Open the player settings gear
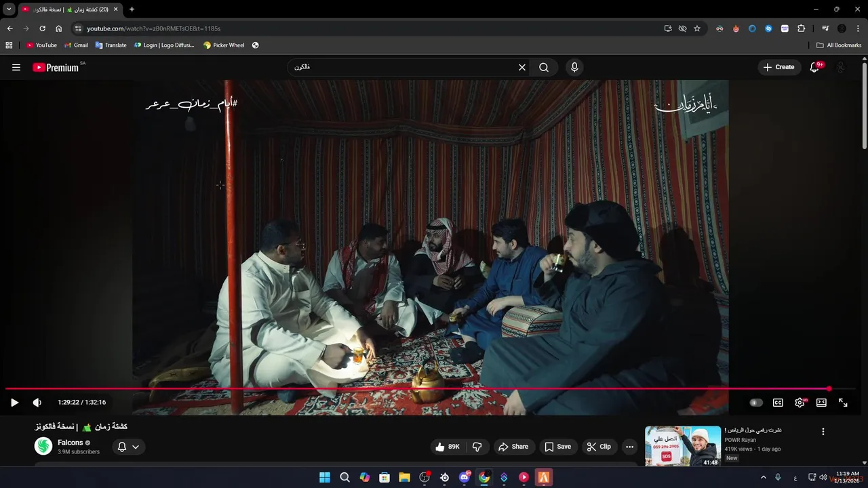Viewport: 868px width, 488px height. tap(800, 402)
